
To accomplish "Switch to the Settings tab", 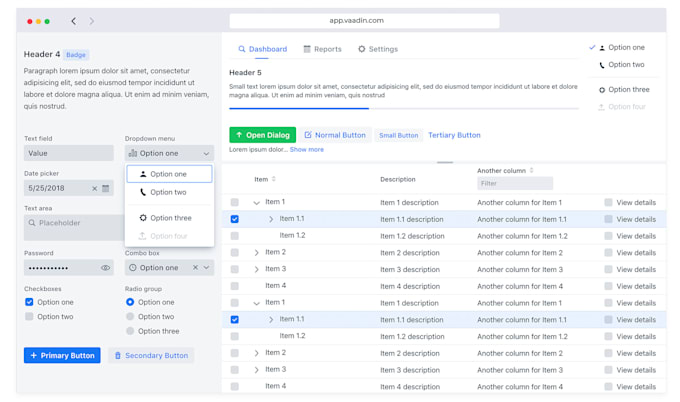I will (x=378, y=49).
